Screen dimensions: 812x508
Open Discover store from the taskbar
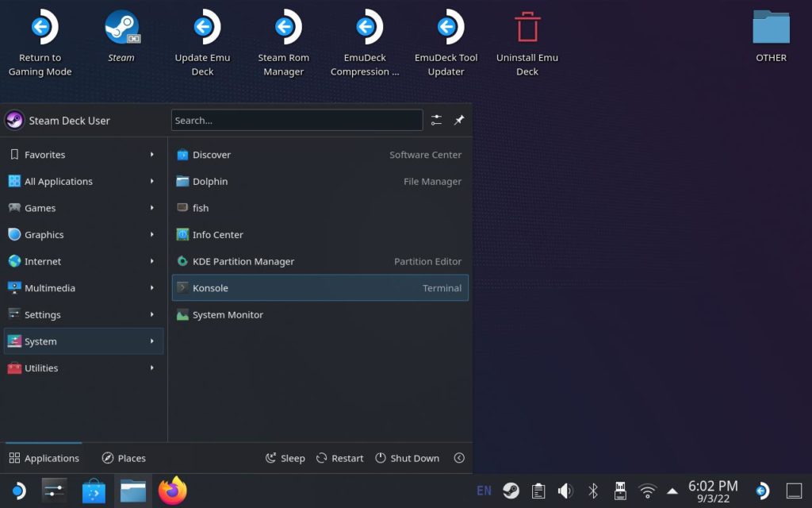[94, 491]
